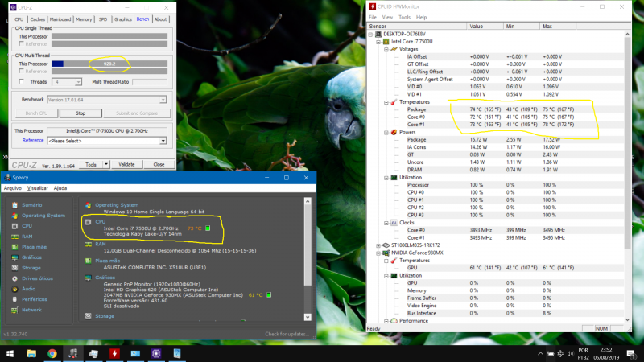Click NVIDIA GeForce 930MX device icon in HWMonitor

386,253
